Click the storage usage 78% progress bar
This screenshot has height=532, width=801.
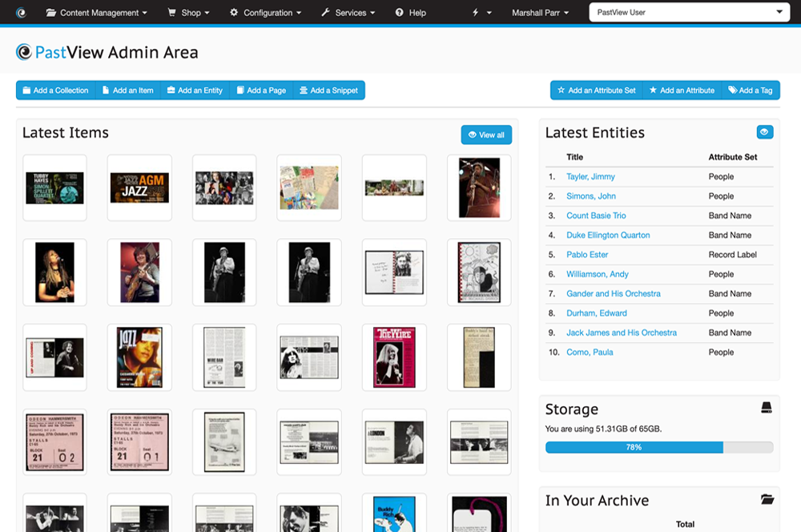tap(659, 447)
